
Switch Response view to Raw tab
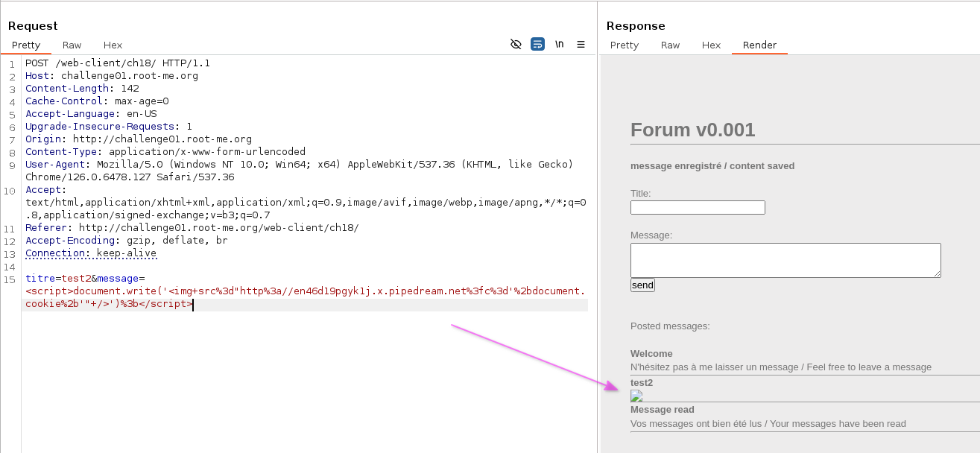pyautogui.click(x=671, y=45)
